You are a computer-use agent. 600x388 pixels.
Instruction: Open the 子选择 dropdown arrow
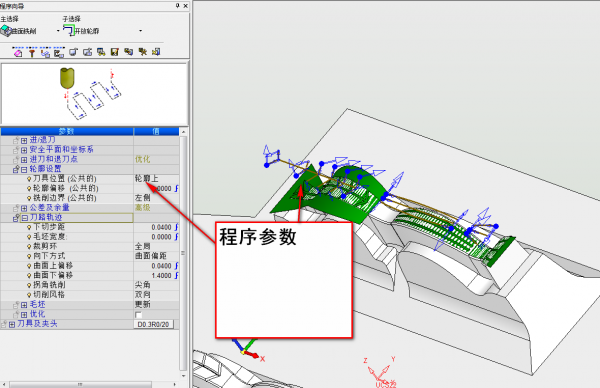(x=140, y=31)
